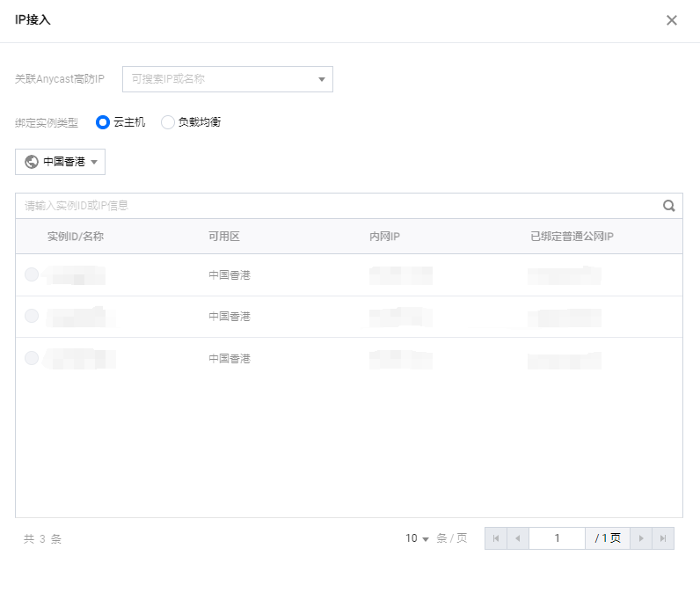700x614 pixels.
Task: Select the first instance row radio
Action: pyautogui.click(x=32, y=274)
